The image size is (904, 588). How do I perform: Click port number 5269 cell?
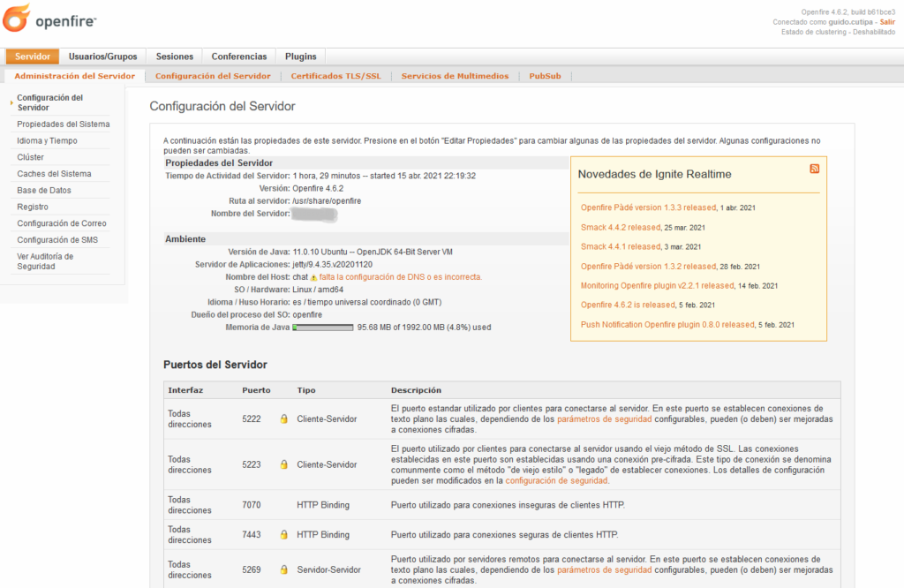252,570
